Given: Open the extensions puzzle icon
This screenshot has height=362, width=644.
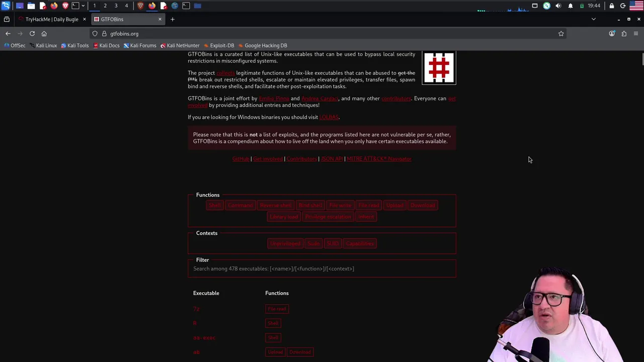Looking at the screenshot, I should click(x=624, y=34).
